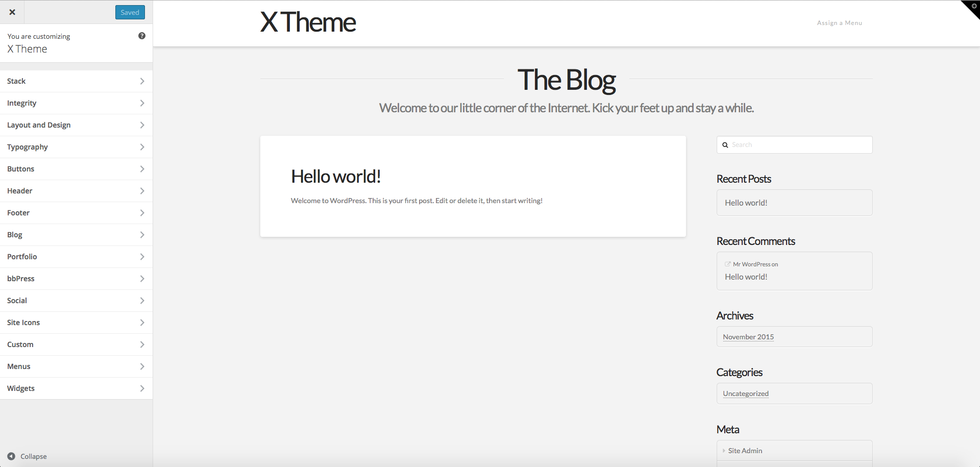Viewport: 980px width, 467px height.
Task: Click the comment link icon beside Mr WordPress
Action: click(728, 264)
